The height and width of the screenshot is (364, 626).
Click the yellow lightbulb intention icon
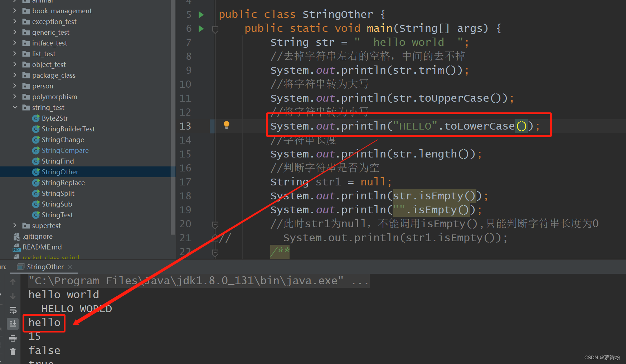227,125
